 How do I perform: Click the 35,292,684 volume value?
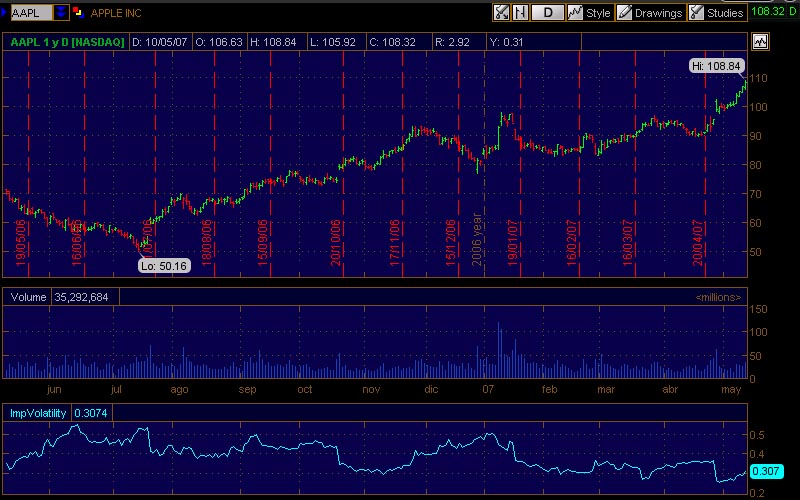point(81,297)
